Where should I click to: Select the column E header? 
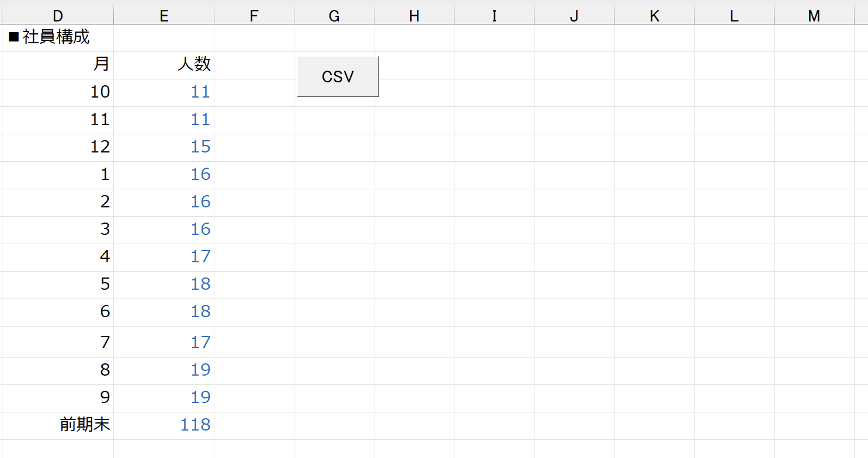pyautogui.click(x=164, y=16)
